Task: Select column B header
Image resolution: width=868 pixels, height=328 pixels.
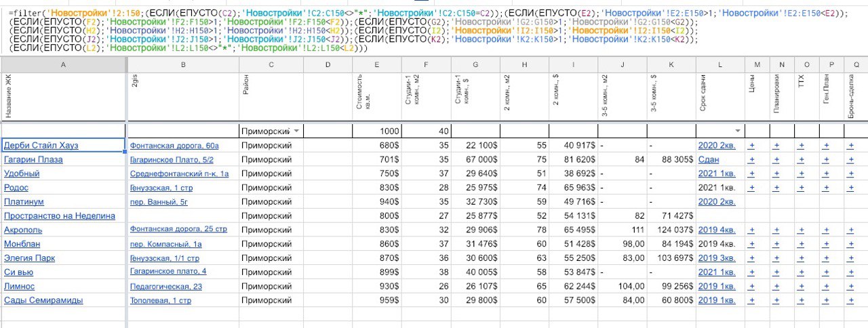Action: pyautogui.click(x=183, y=65)
